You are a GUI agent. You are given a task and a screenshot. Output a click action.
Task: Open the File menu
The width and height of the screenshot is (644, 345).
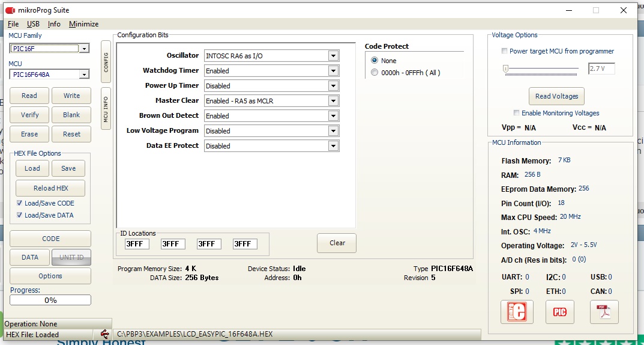pos(13,24)
